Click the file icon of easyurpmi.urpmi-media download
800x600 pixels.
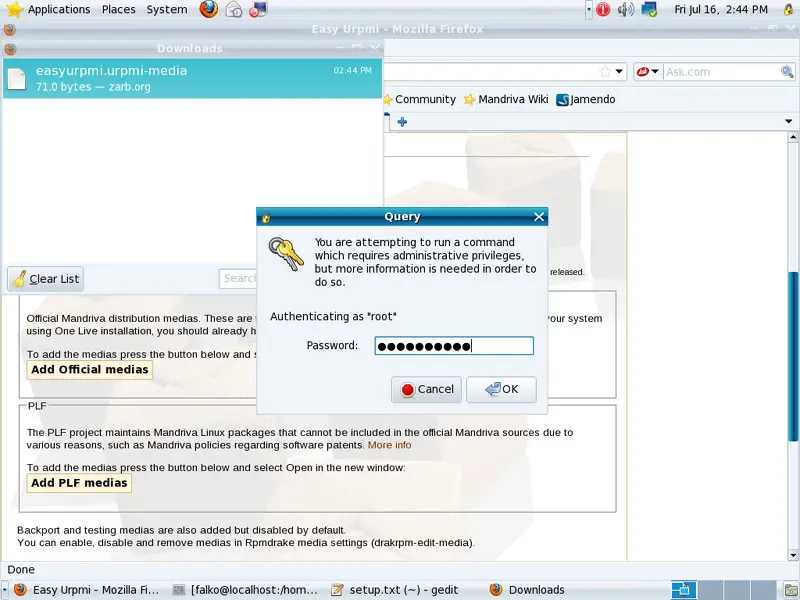16,78
